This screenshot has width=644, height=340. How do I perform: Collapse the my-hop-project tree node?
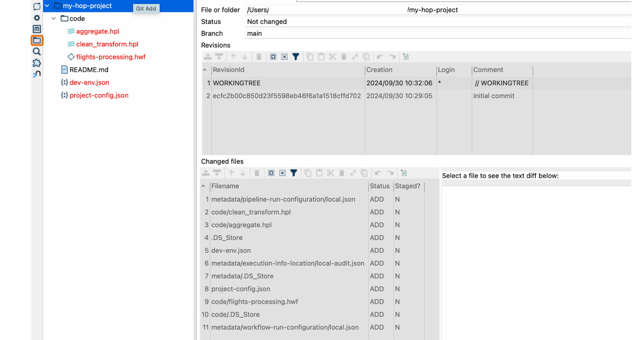(x=47, y=6)
